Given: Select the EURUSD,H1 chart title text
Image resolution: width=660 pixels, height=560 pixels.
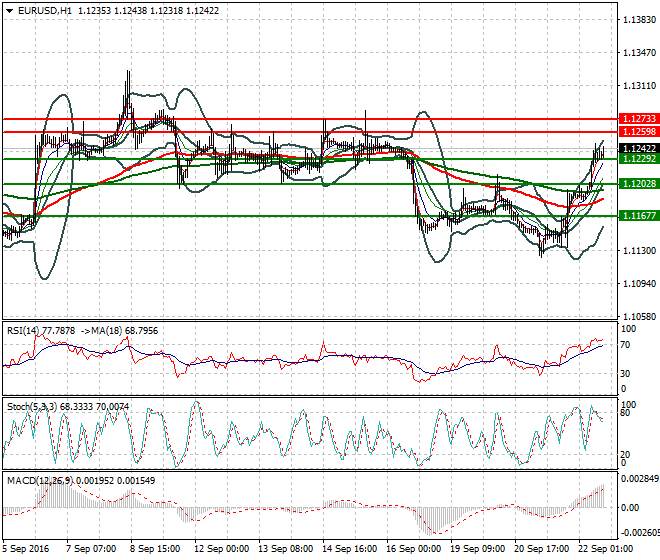Looking at the screenshot, I should tap(45, 11).
